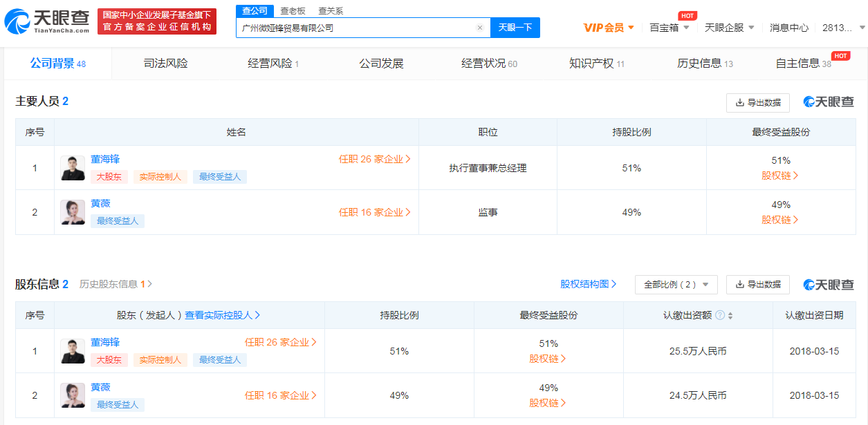
Task: Select the 历史信息 tab
Action: [705, 64]
